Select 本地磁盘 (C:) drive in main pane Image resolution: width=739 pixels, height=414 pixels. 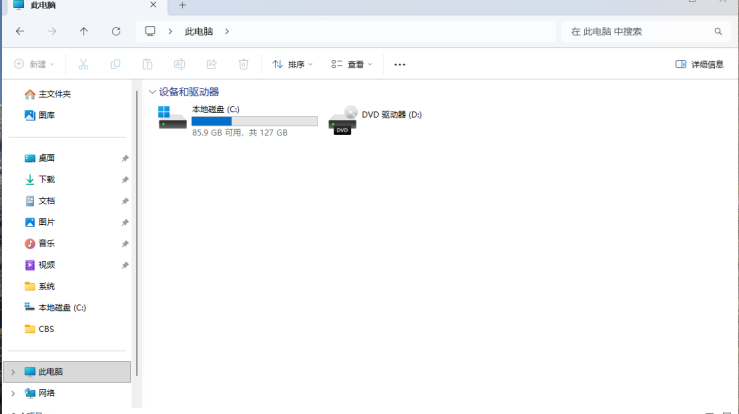(238, 120)
